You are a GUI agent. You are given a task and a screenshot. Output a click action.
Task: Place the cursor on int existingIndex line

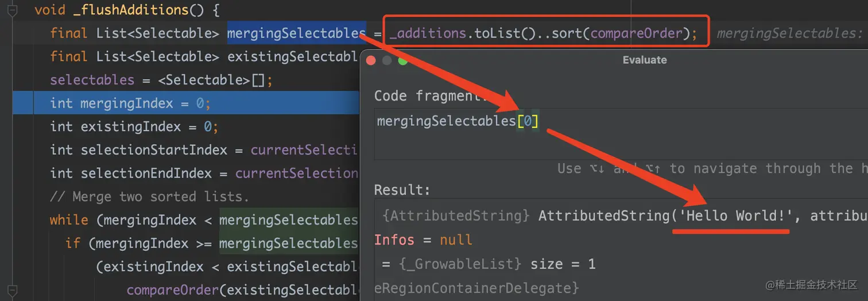coord(134,126)
